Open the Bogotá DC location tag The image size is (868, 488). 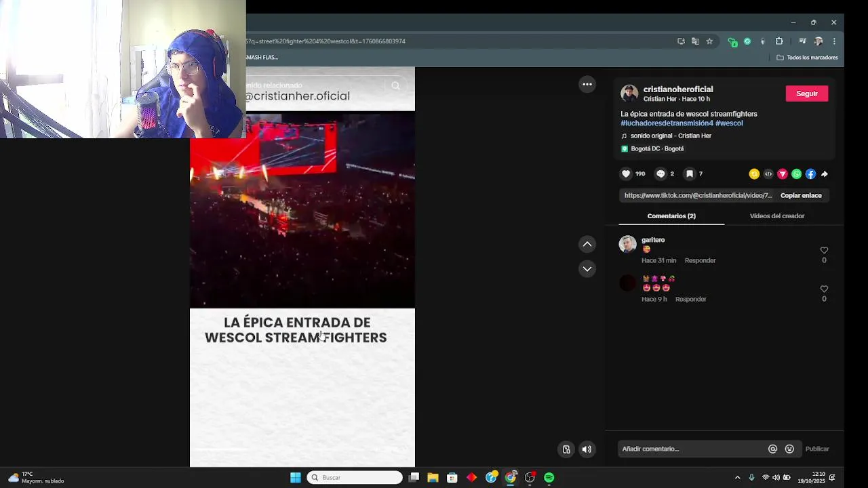[657, 148]
